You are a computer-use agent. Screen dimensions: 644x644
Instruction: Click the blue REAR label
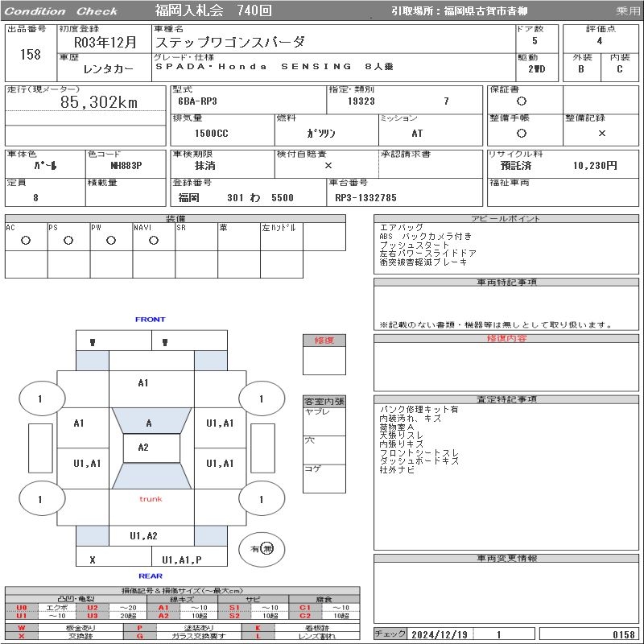[x=151, y=576]
